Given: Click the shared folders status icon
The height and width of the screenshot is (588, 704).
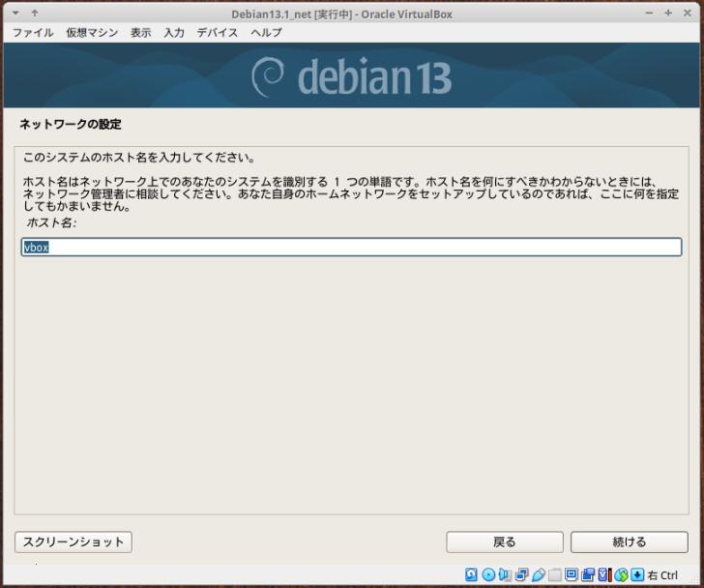Looking at the screenshot, I should coord(555,574).
